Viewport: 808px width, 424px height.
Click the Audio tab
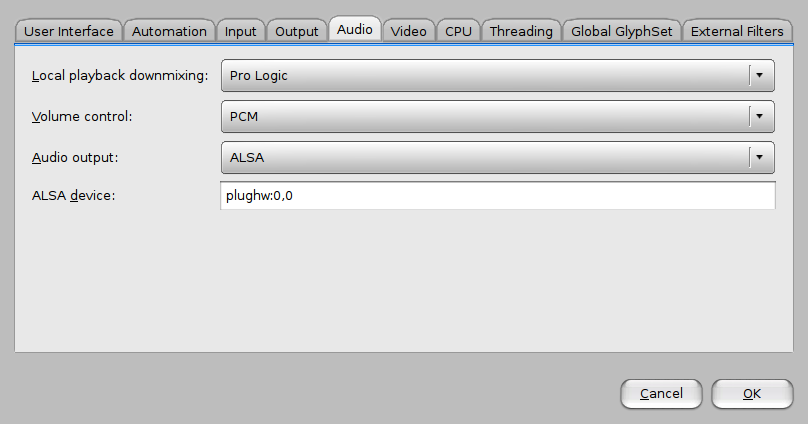(355, 29)
